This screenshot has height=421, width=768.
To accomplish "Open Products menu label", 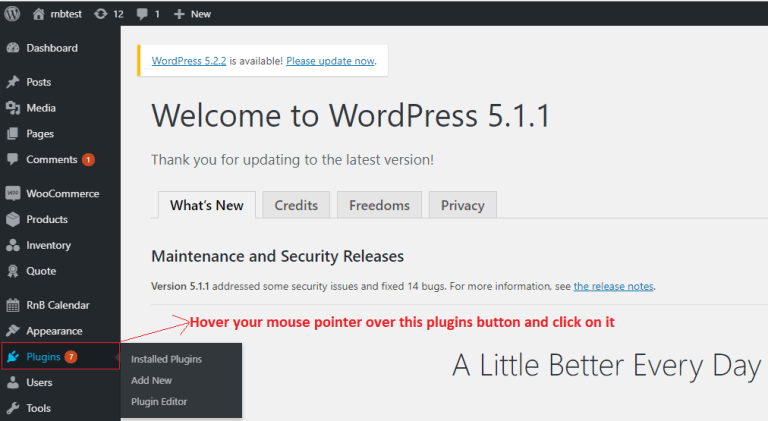I will point(47,219).
